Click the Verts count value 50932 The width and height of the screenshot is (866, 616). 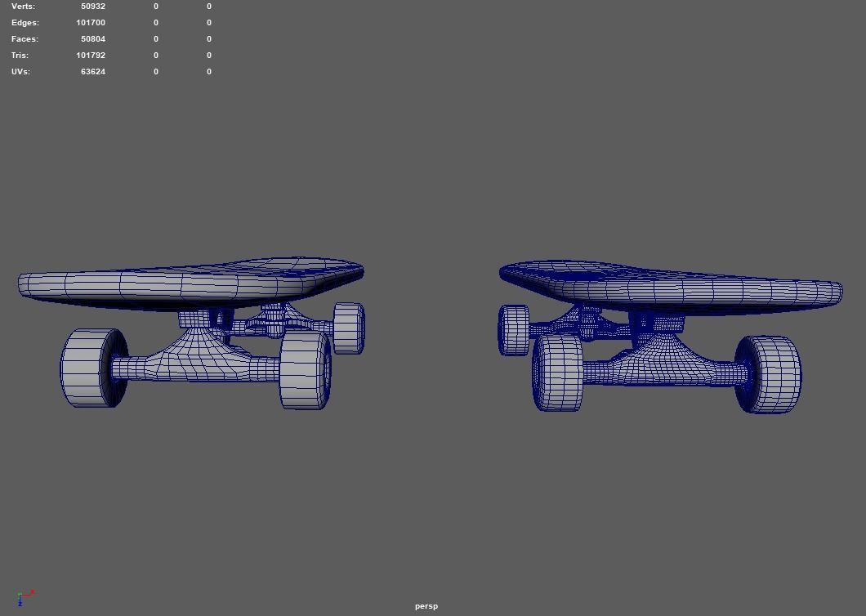coord(93,6)
